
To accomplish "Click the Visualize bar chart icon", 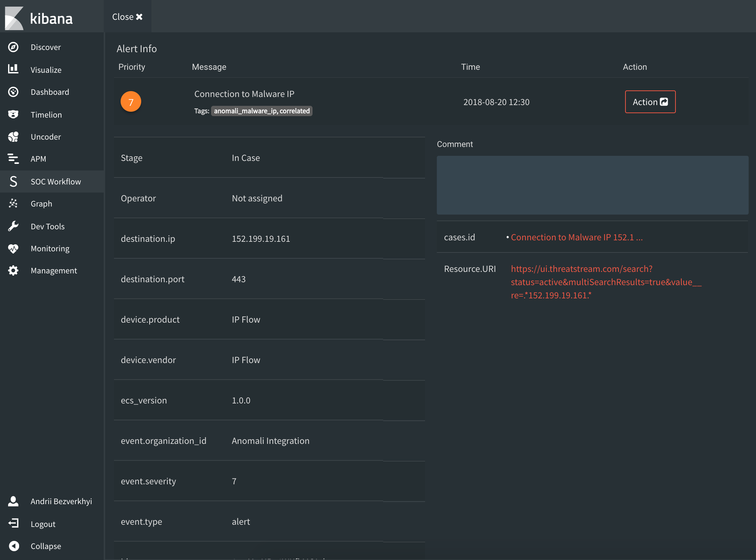I will coord(13,69).
